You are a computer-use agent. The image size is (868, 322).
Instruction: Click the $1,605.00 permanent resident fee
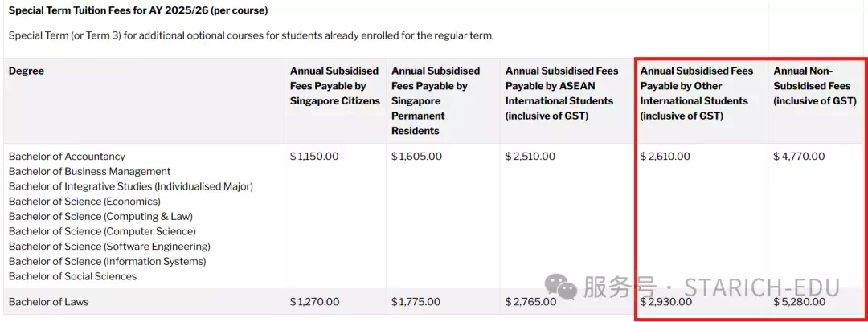416,157
